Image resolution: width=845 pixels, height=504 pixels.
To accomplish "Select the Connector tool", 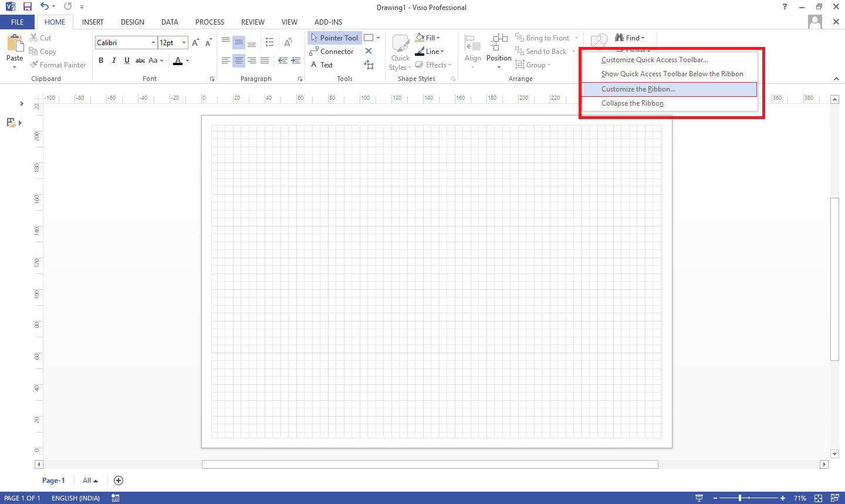I will point(332,51).
